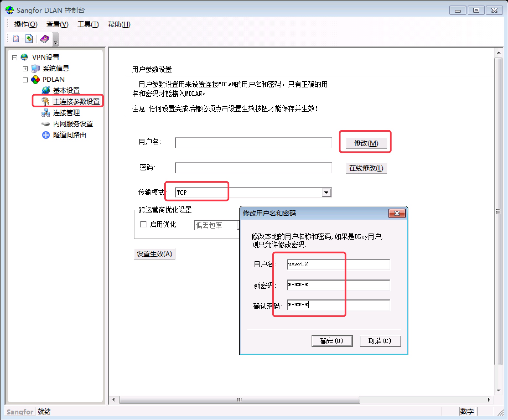Click the 设置生效(A) button
This screenshot has width=508, height=420.
[x=154, y=254]
